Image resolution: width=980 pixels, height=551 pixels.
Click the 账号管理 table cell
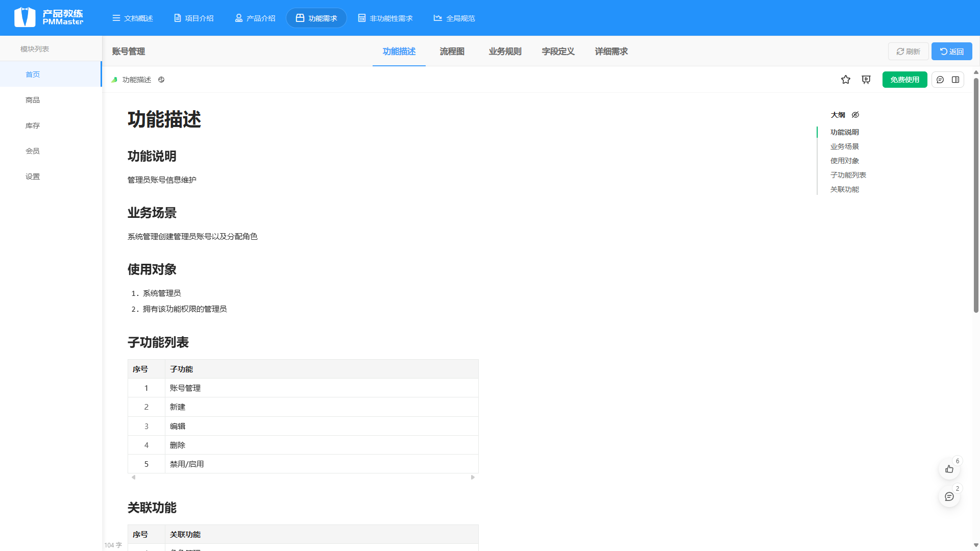tap(322, 388)
